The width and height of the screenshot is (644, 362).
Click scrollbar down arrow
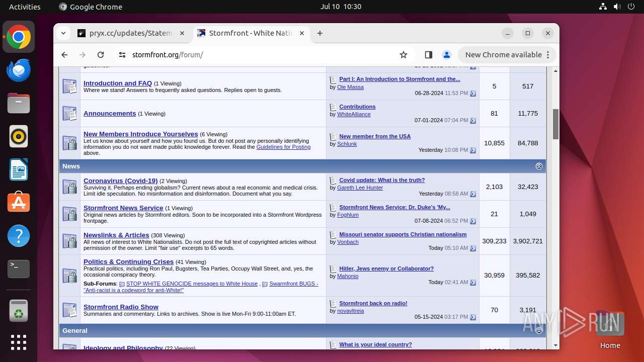point(555,346)
